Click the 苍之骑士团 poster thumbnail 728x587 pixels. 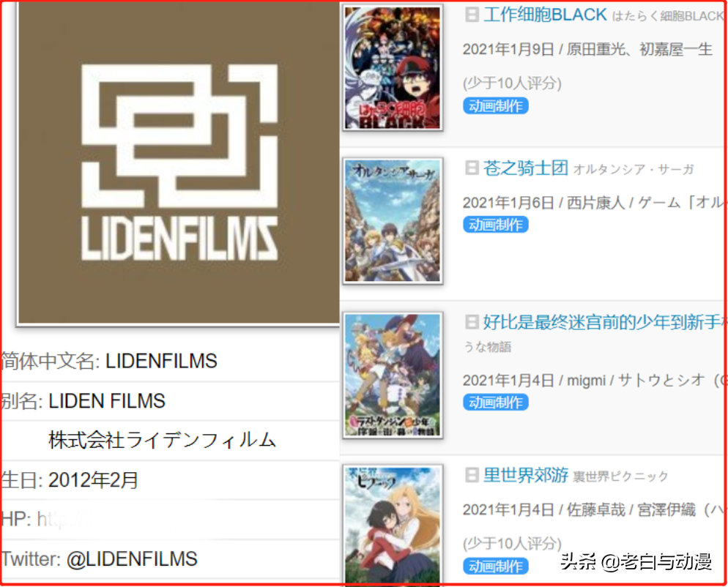[393, 221]
